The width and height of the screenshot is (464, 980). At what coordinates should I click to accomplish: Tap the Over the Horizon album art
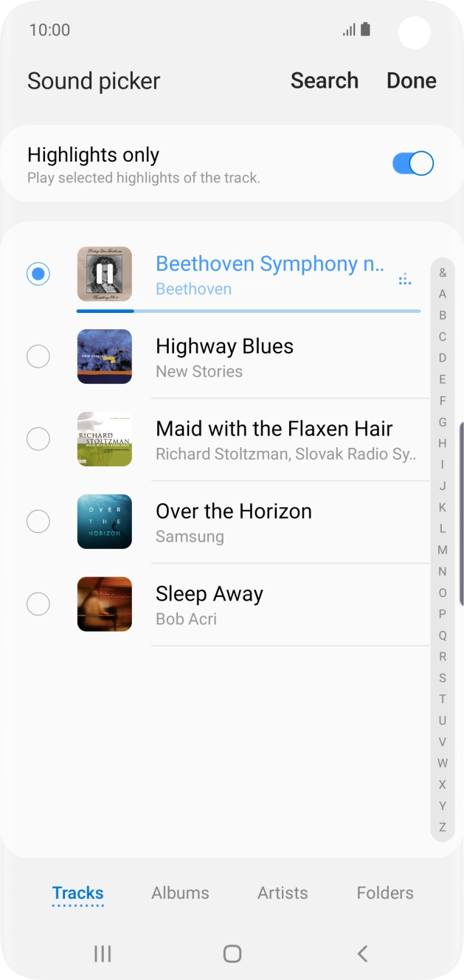coord(105,522)
